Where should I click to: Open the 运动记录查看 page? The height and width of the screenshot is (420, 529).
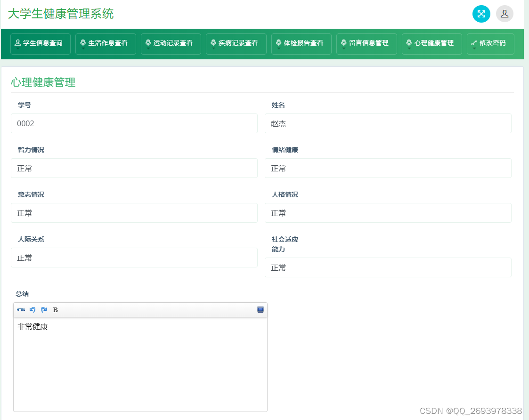(171, 43)
